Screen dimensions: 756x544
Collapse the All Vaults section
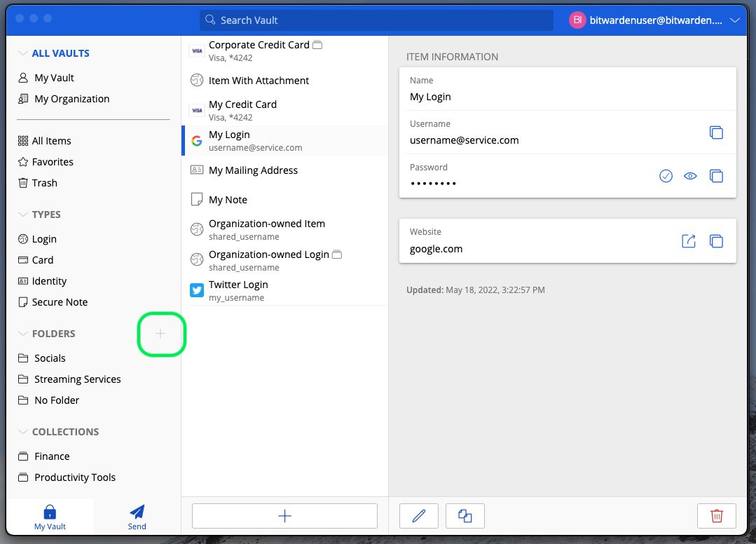[x=22, y=53]
